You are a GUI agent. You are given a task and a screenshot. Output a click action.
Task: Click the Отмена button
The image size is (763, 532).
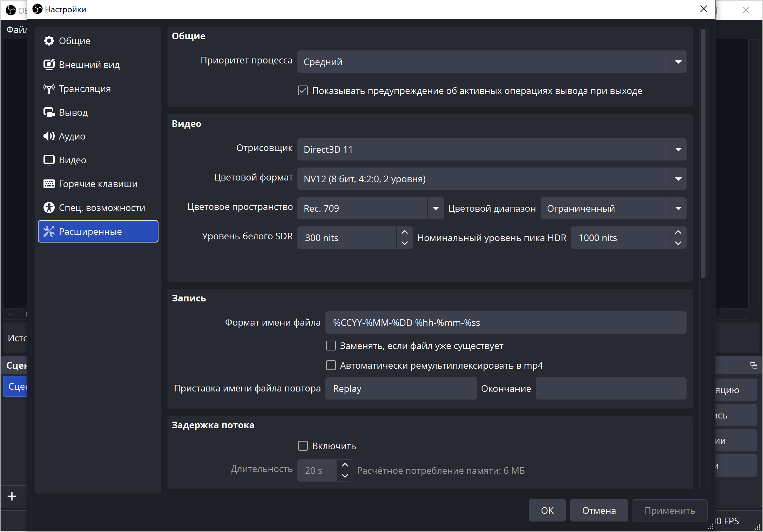599,511
